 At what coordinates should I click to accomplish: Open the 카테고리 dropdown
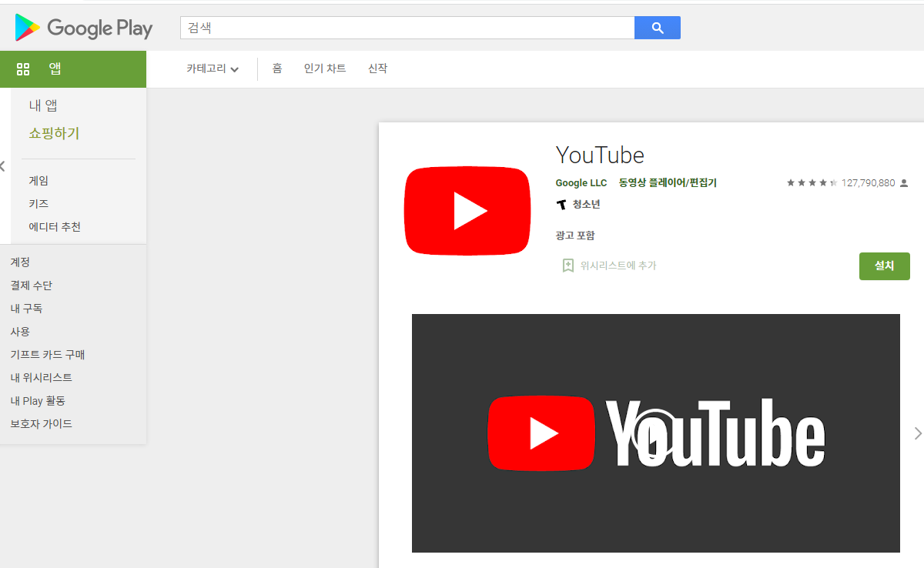click(x=213, y=68)
